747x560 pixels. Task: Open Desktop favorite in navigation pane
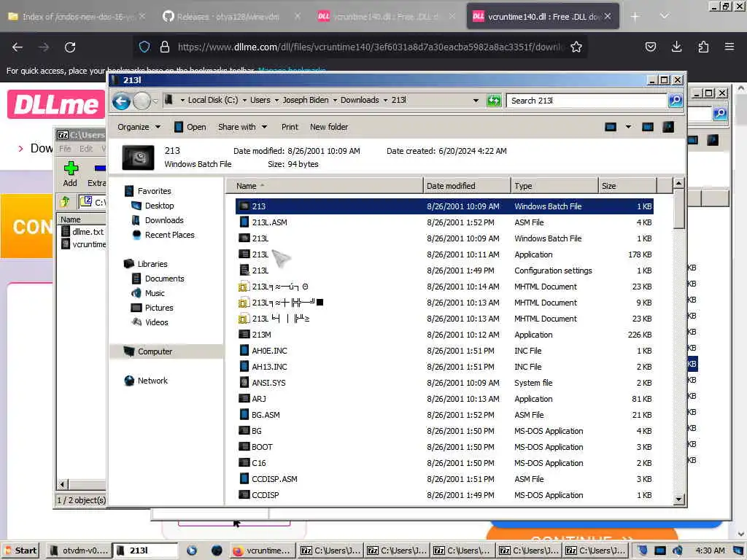[159, 206]
